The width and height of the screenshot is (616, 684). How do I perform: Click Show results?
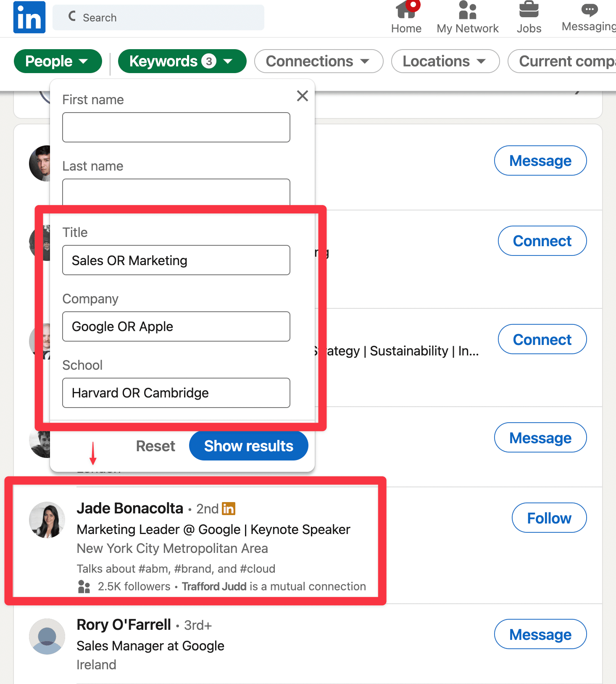(248, 446)
